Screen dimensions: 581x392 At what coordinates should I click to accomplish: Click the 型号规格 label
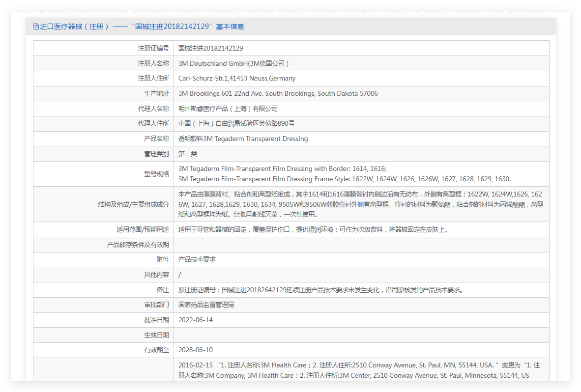156,174
